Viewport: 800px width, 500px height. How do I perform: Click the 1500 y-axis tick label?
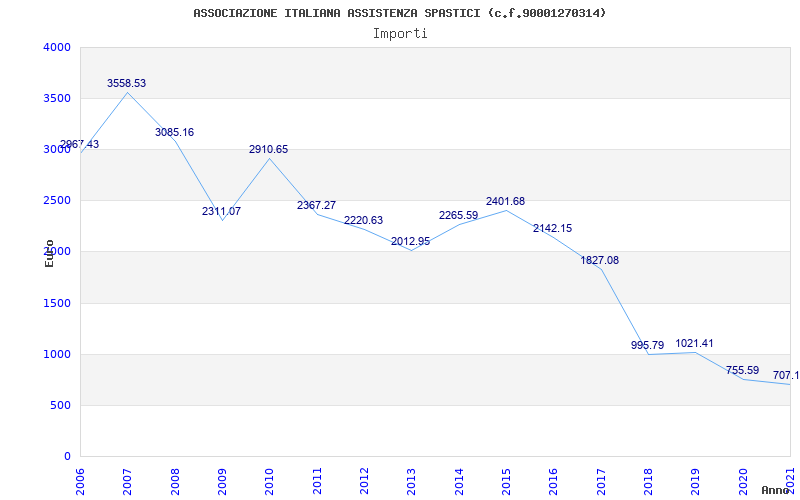point(57,304)
